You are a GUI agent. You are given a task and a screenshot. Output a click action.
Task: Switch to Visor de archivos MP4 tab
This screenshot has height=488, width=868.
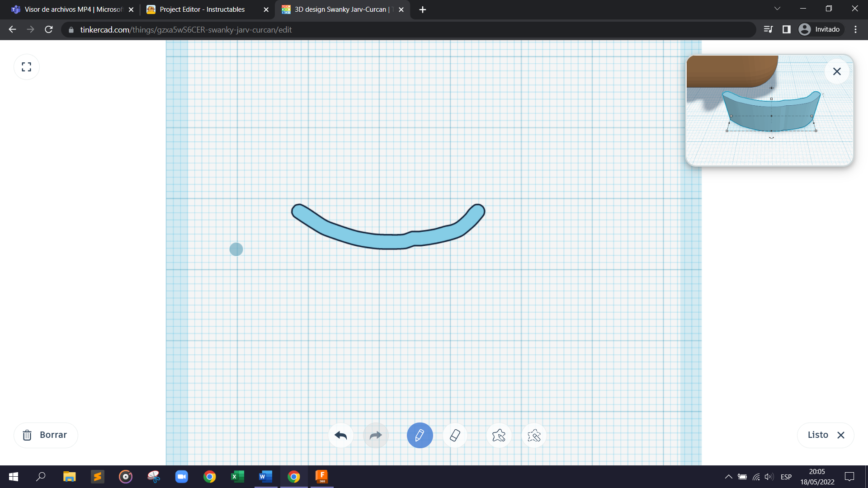72,9
